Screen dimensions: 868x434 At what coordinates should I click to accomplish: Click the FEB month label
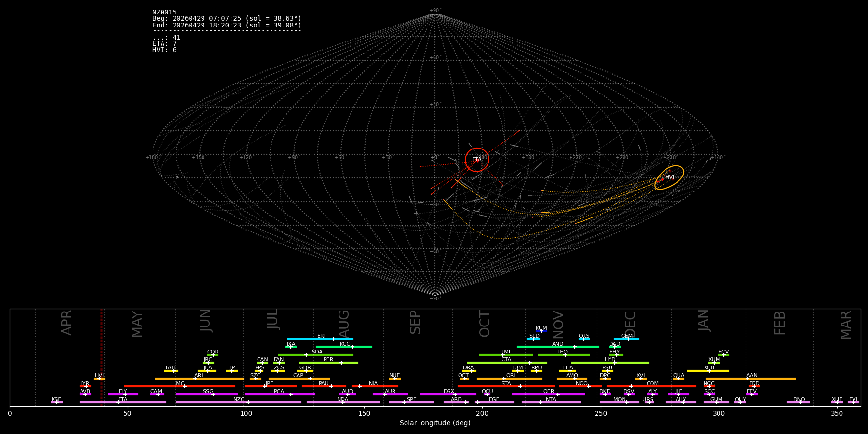(780, 323)
